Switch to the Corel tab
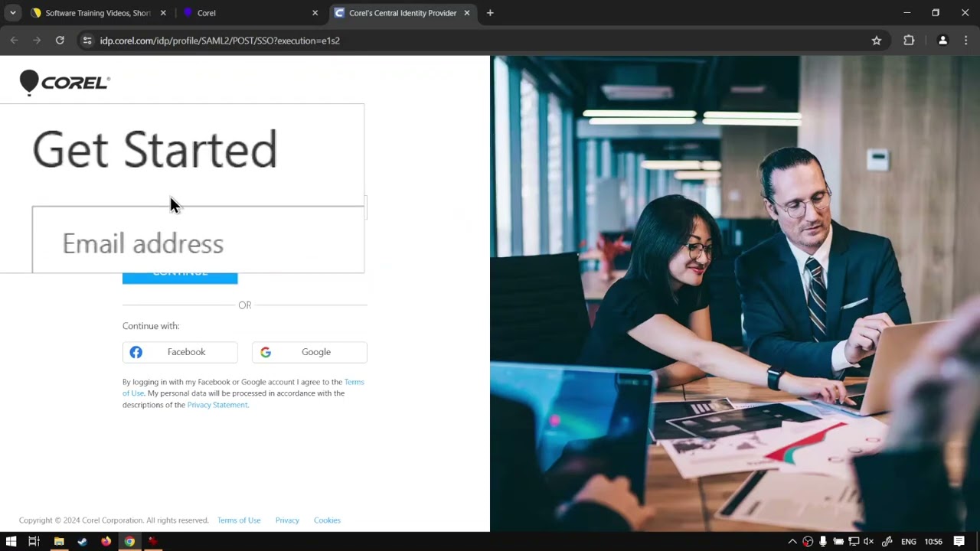 (249, 13)
